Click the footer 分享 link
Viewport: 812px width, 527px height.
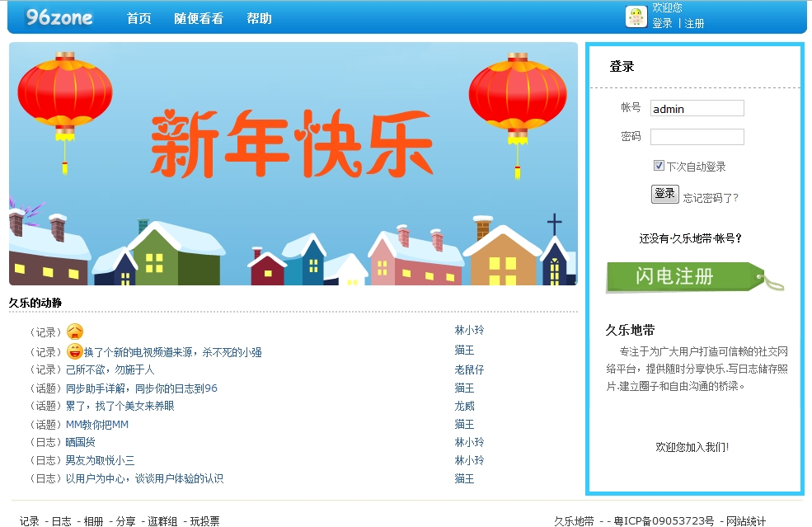coord(126,520)
